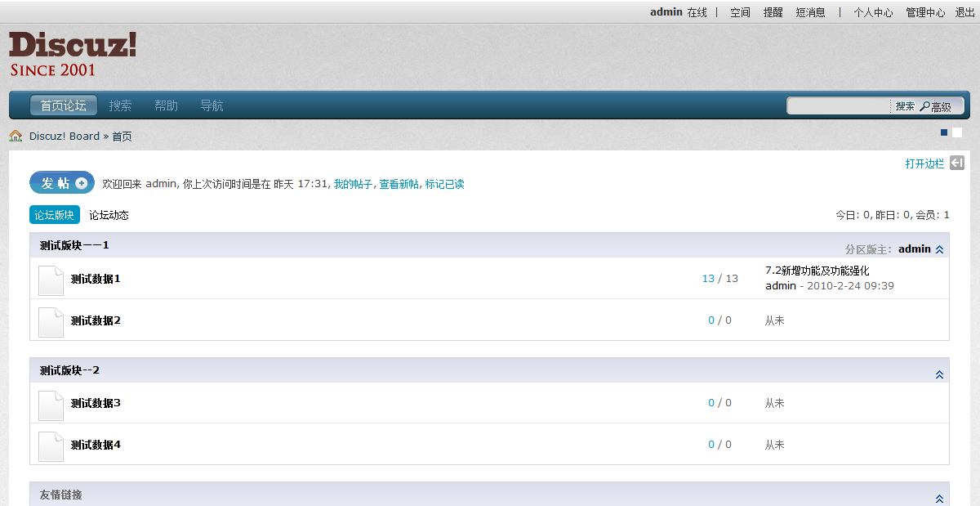This screenshot has width=980, height=506.
Task: Switch to the 论坛版块 tab
Action: pos(55,215)
